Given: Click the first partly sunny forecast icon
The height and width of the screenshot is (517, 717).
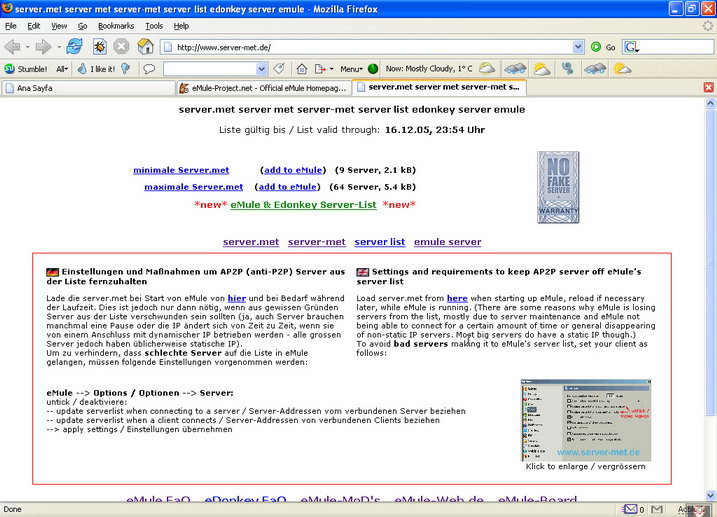Looking at the screenshot, I should pos(541,69).
